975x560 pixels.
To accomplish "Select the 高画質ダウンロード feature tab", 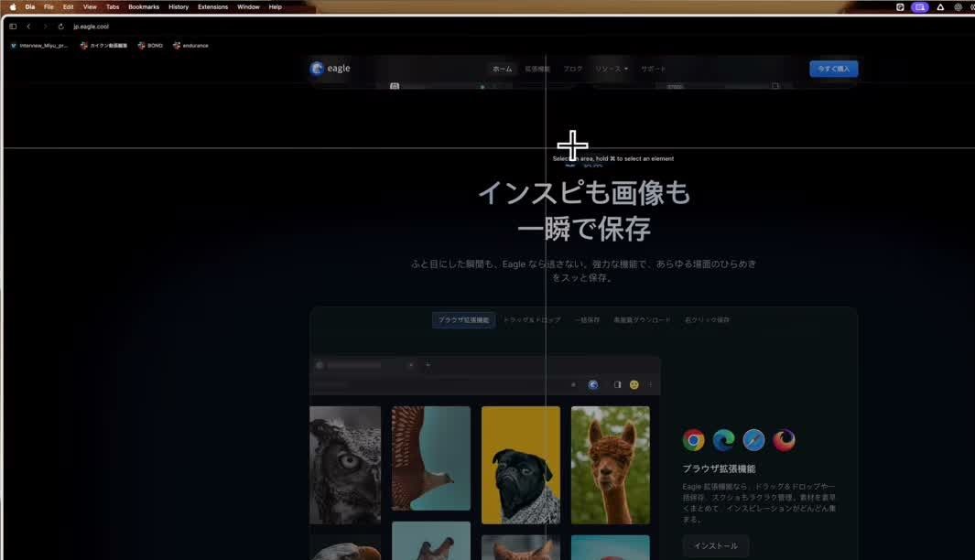I will click(642, 320).
